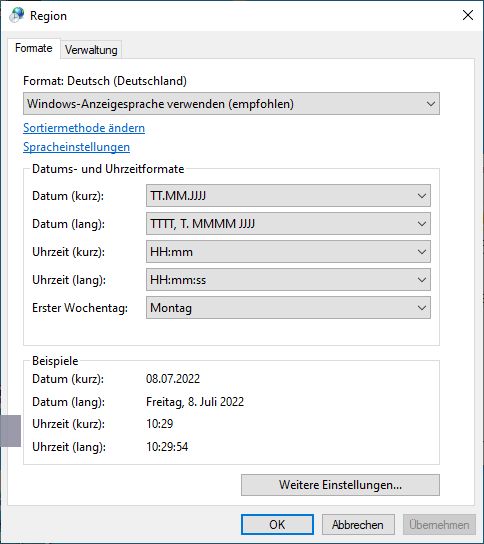Open the Format language dropdown

[231, 104]
